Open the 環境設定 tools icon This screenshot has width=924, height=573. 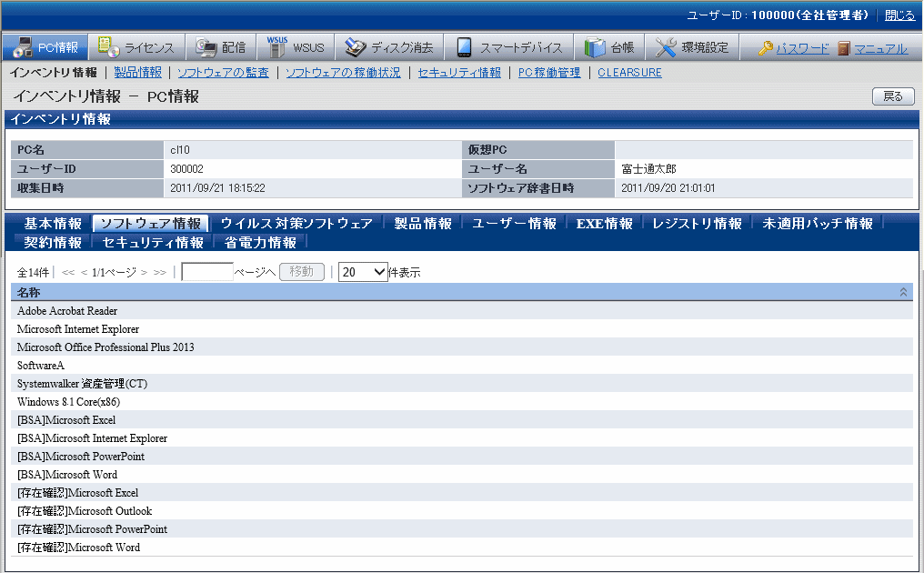pos(666,47)
